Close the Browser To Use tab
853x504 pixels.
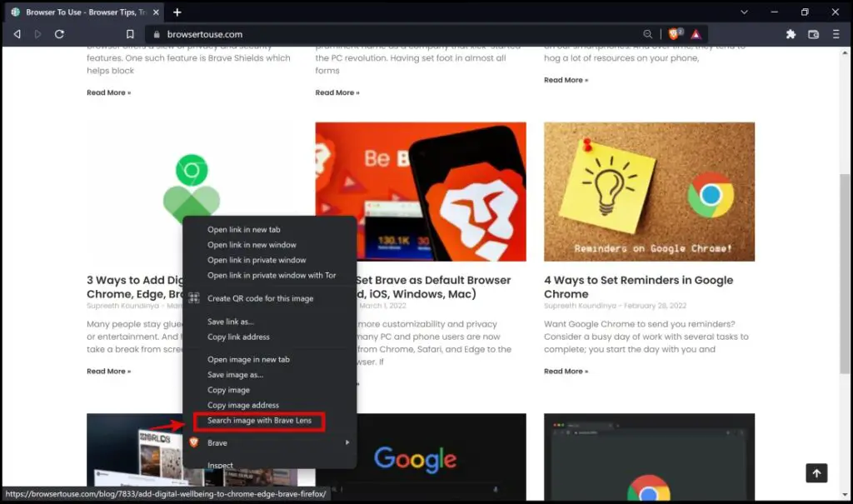(156, 12)
